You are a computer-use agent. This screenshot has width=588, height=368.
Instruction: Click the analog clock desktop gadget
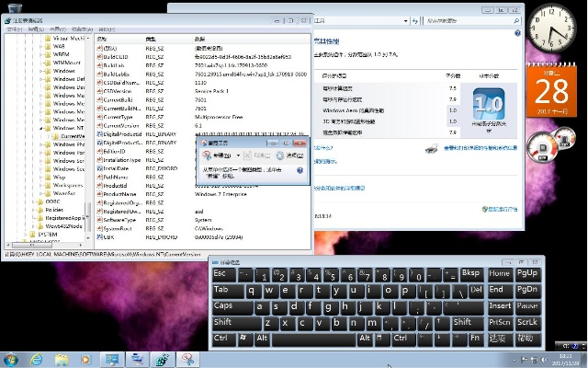551,29
